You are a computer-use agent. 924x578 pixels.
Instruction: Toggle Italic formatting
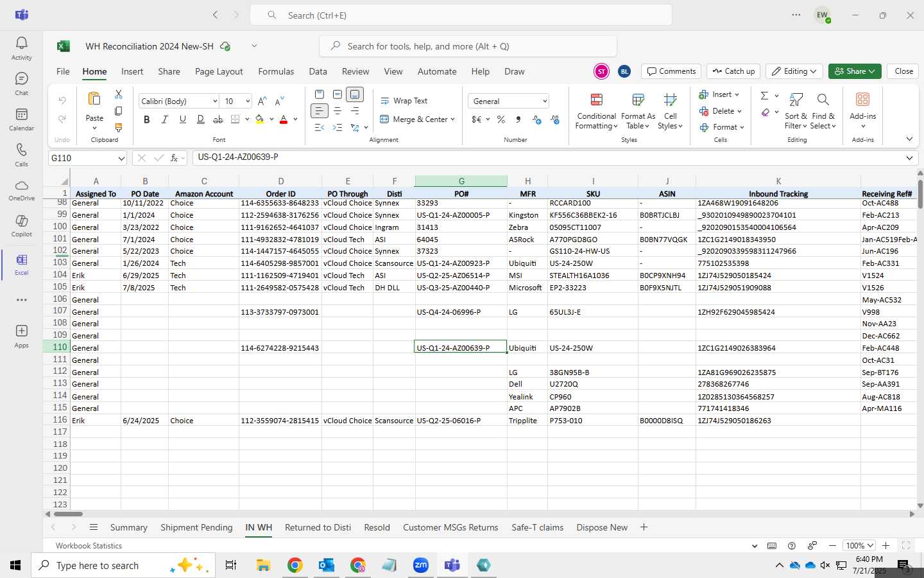pyautogui.click(x=165, y=119)
